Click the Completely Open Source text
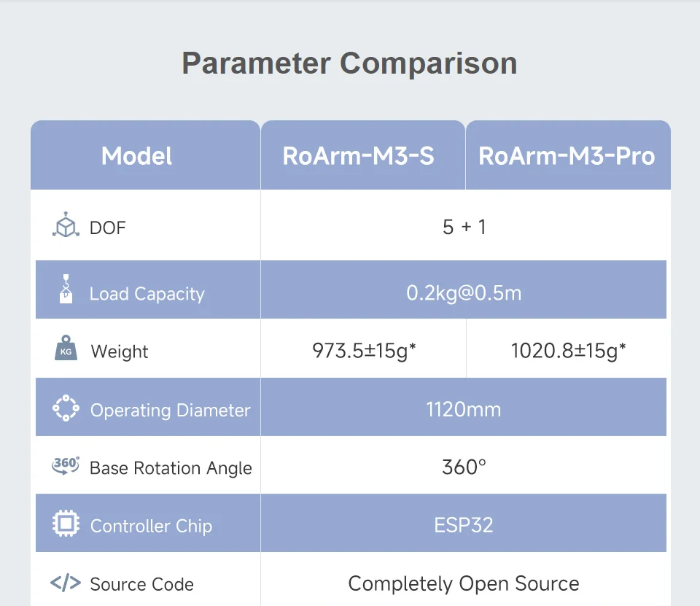 464,583
